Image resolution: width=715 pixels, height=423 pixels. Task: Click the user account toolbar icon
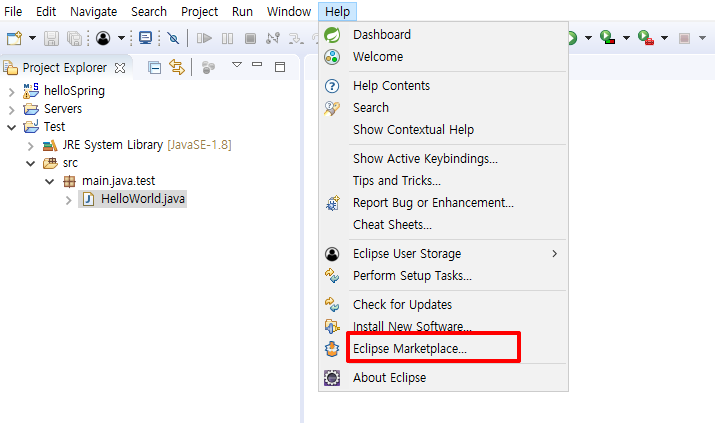pyautogui.click(x=103, y=38)
